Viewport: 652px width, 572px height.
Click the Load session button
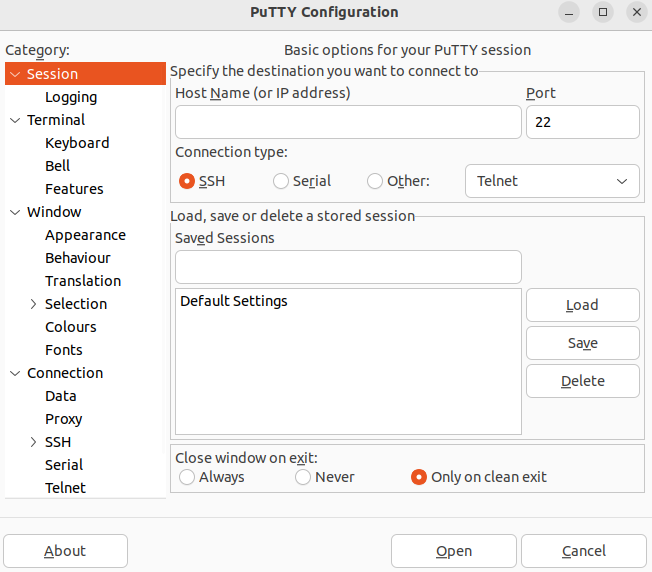(x=582, y=305)
